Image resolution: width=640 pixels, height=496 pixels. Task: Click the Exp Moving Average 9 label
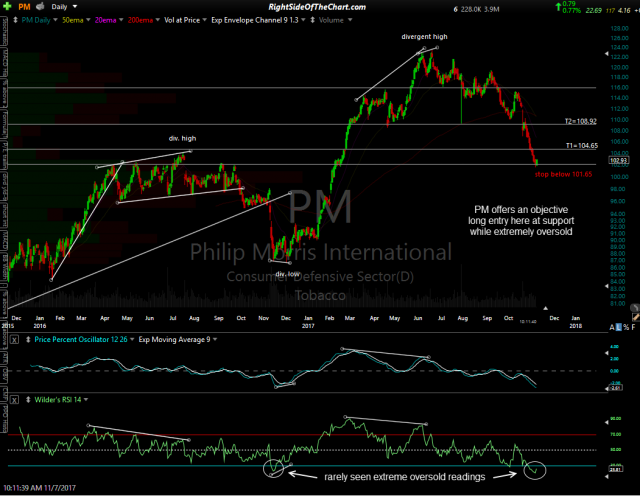point(174,340)
